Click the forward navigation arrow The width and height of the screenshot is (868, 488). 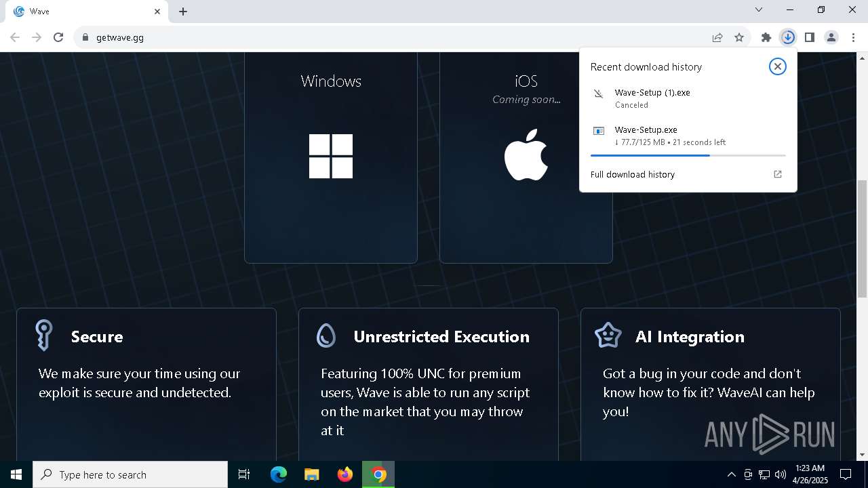(37, 37)
